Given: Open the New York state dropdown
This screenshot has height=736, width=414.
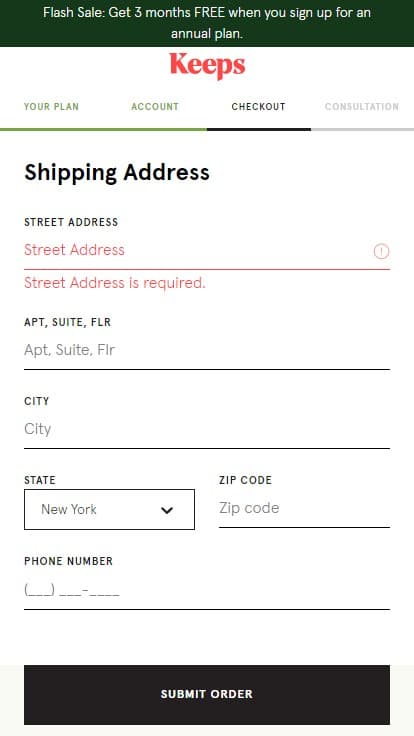Looking at the screenshot, I should tap(109, 509).
